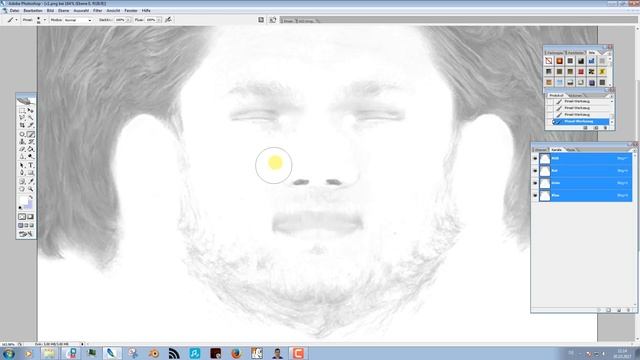Hide the Blau channel eye

[x=535, y=196]
